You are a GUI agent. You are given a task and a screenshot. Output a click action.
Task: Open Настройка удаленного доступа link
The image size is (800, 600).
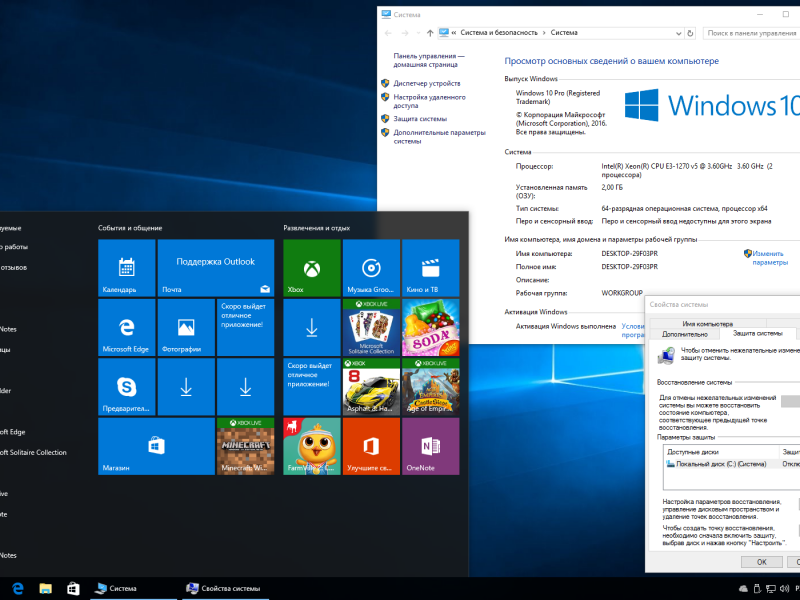429,101
